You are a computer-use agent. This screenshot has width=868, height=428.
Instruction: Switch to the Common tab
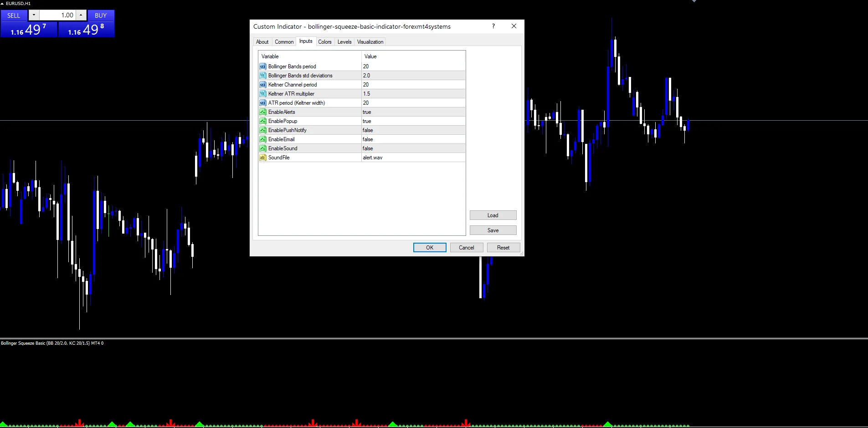[x=284, y=42]
